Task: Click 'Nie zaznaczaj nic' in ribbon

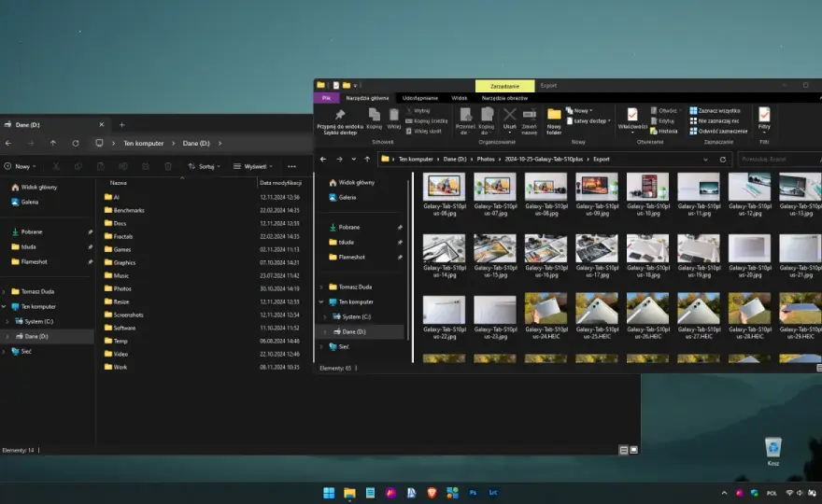Action: [x=715, y=121]
